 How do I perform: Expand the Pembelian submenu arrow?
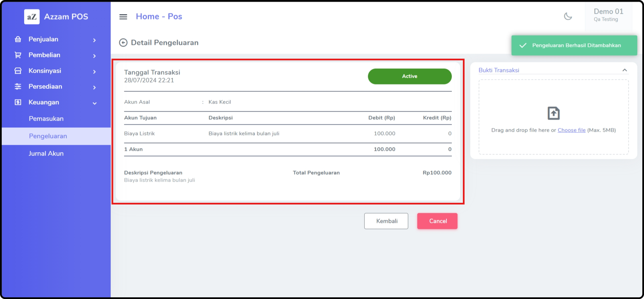[94, 56]
